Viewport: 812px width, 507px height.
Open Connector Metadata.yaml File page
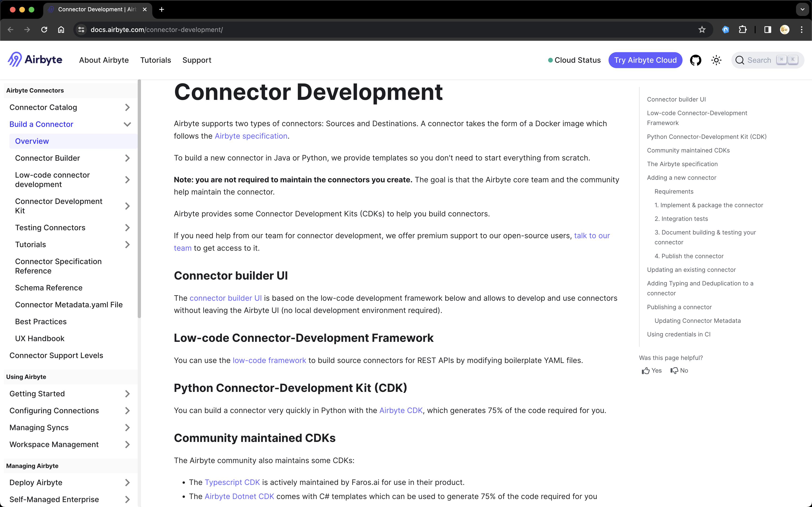69,304
